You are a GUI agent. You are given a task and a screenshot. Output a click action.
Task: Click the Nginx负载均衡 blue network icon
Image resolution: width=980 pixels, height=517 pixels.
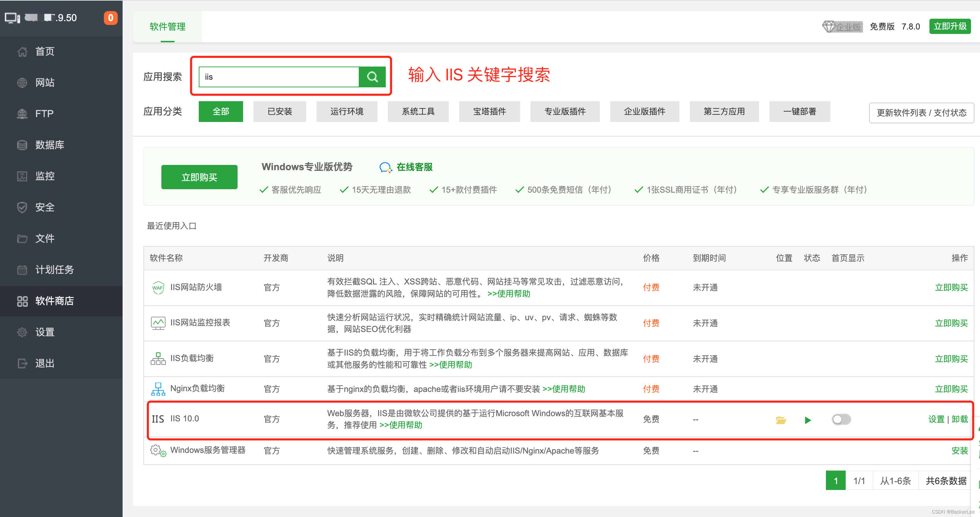[158, 389]
